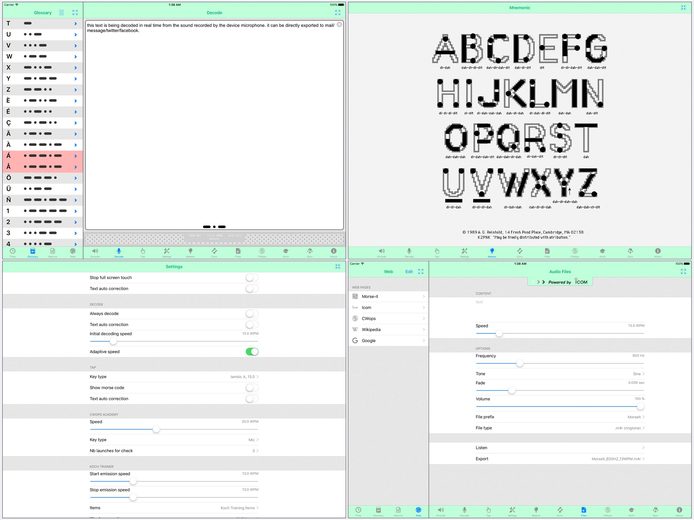Tap the mnemonic alphabet chart image
Image resolution: width=694 pixels, height=520 pixels.
click(520, 122)
